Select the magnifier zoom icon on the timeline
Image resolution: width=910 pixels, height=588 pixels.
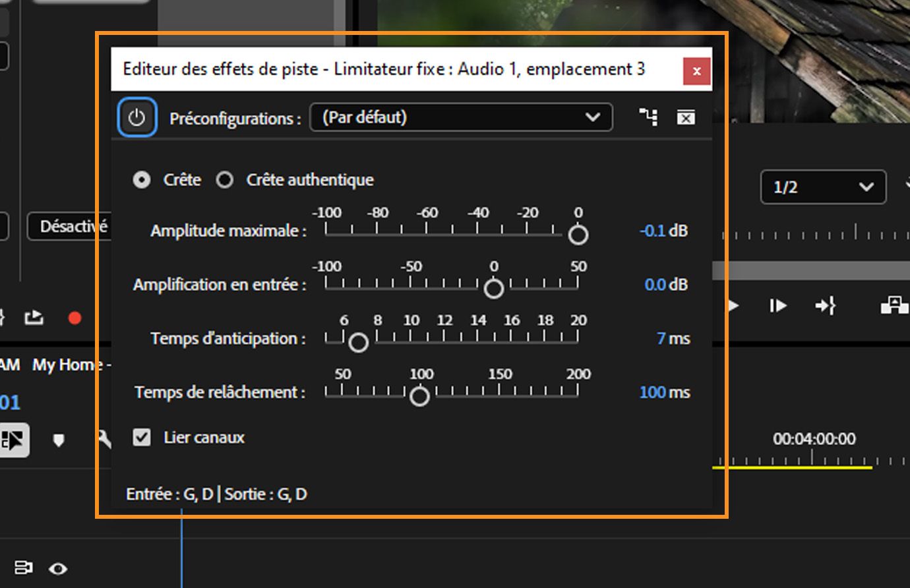[x=106, y=440]
